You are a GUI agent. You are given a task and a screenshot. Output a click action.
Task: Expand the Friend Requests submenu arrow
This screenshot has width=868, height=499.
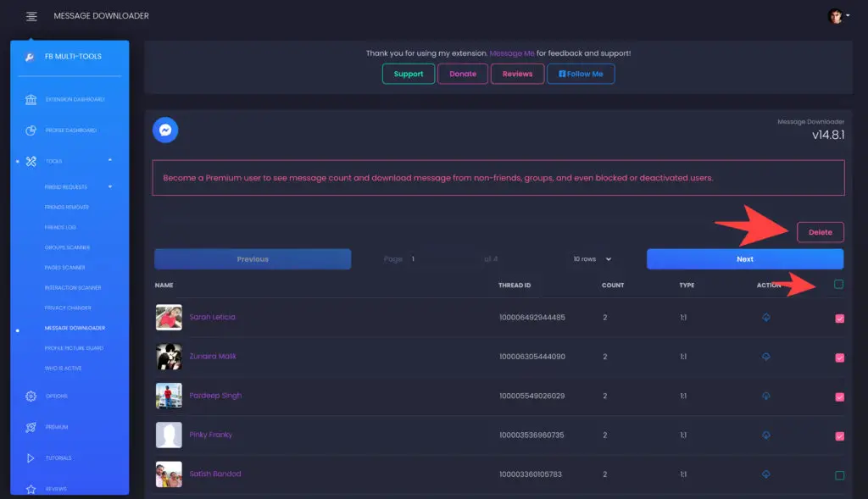click(x=110, y=187)
